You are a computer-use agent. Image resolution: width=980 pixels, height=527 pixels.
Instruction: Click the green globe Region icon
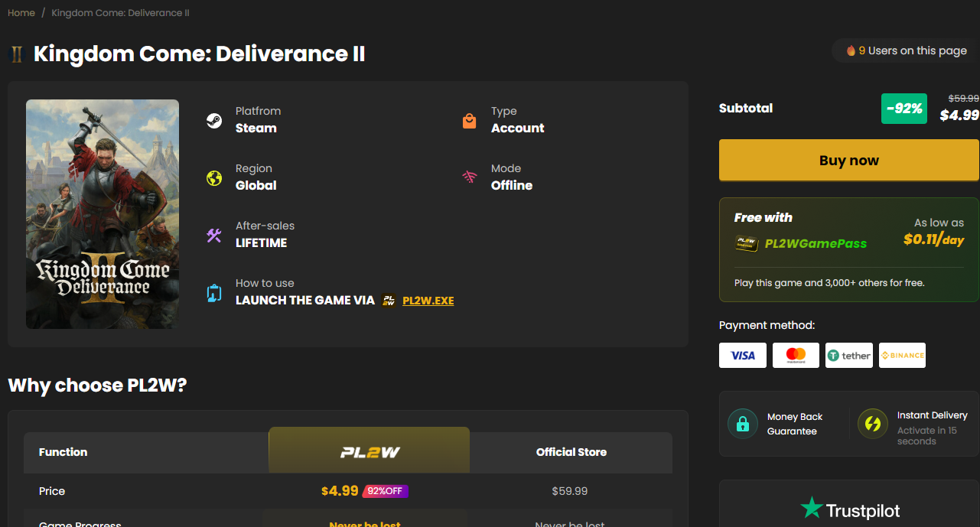tap(214, 178)
